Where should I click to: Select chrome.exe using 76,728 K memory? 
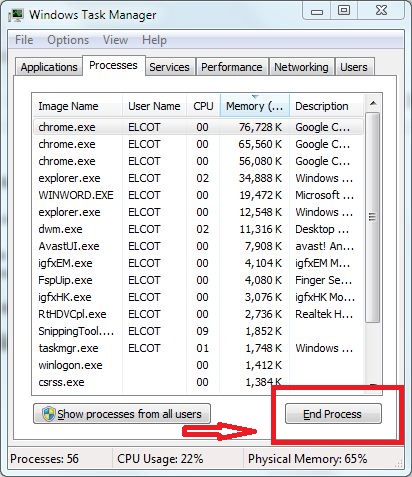coord(198,127)
